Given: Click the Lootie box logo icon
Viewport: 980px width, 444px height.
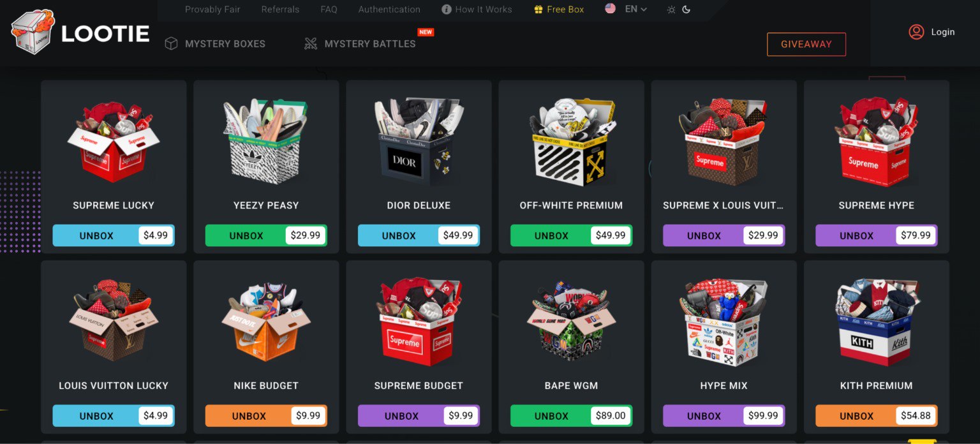Looking at the screenshot, I should [33, 31].
